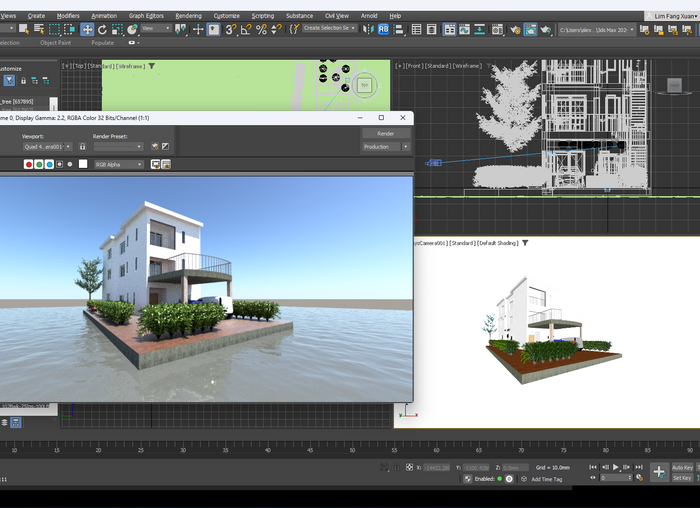Viewport: 700px width, 508px height.
Task: Open Lim Fang Xuan account dropdown
Action: point(673,16)
